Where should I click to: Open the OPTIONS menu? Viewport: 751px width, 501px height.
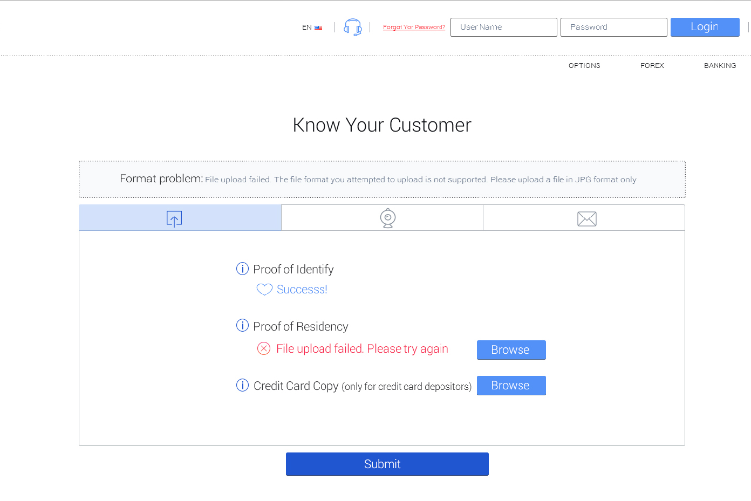[x=584, y=66]
